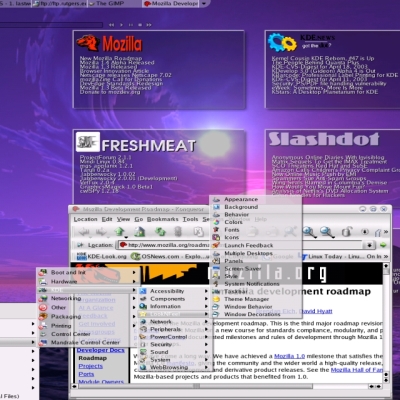Open the location history dropdown arrow
400x400 pixels.
click(x=369, y=245)
